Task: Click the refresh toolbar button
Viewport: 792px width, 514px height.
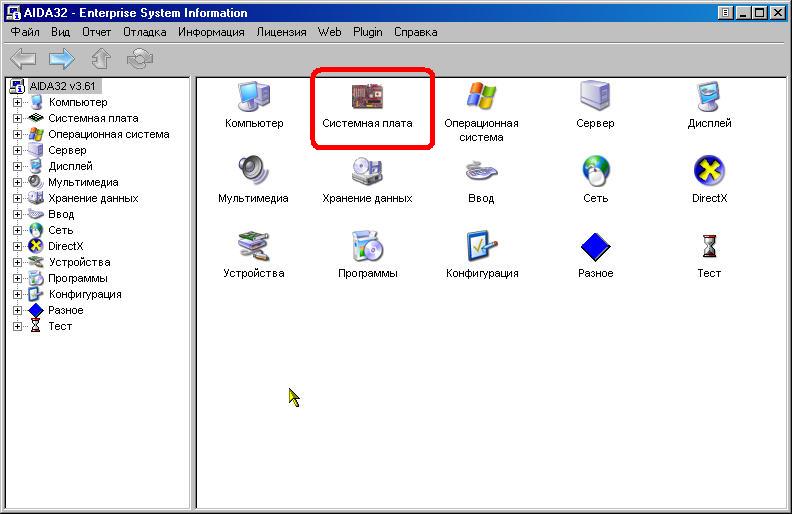Action: point(139,60)
